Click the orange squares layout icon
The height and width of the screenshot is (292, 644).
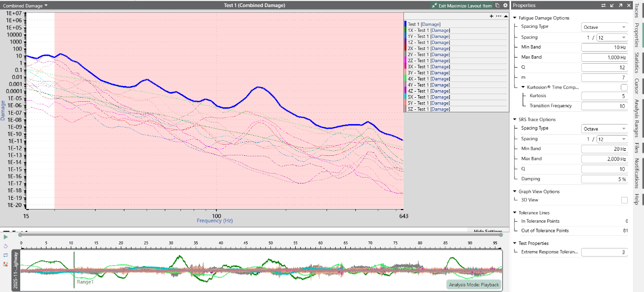(x=6, y=264)
